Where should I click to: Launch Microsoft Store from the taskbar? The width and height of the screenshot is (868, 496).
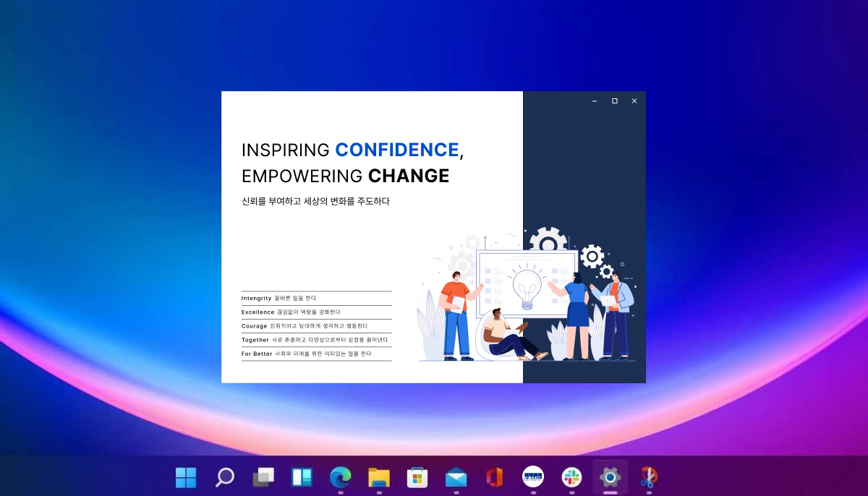417,477
